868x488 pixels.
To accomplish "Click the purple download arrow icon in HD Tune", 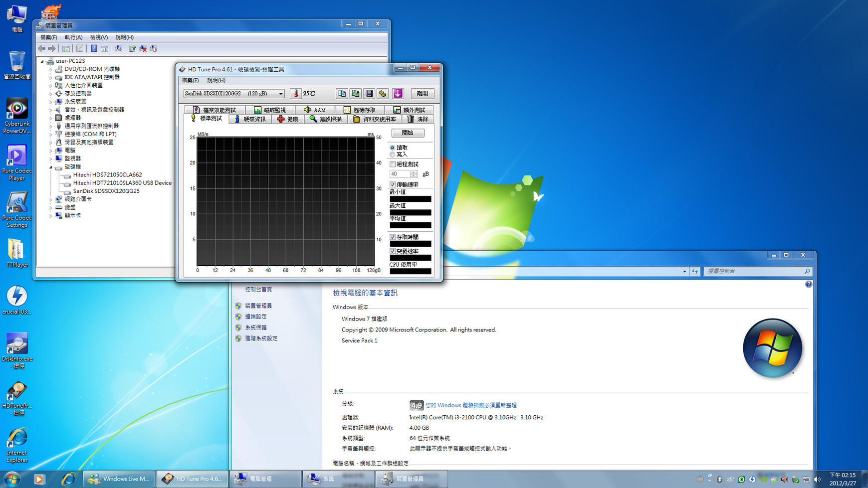I will click(x=398, y=94).
